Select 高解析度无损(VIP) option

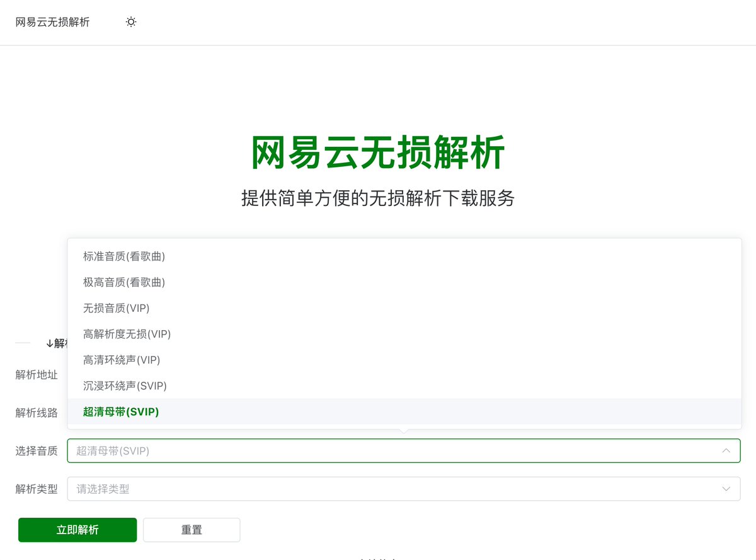[x=404, y=334]
